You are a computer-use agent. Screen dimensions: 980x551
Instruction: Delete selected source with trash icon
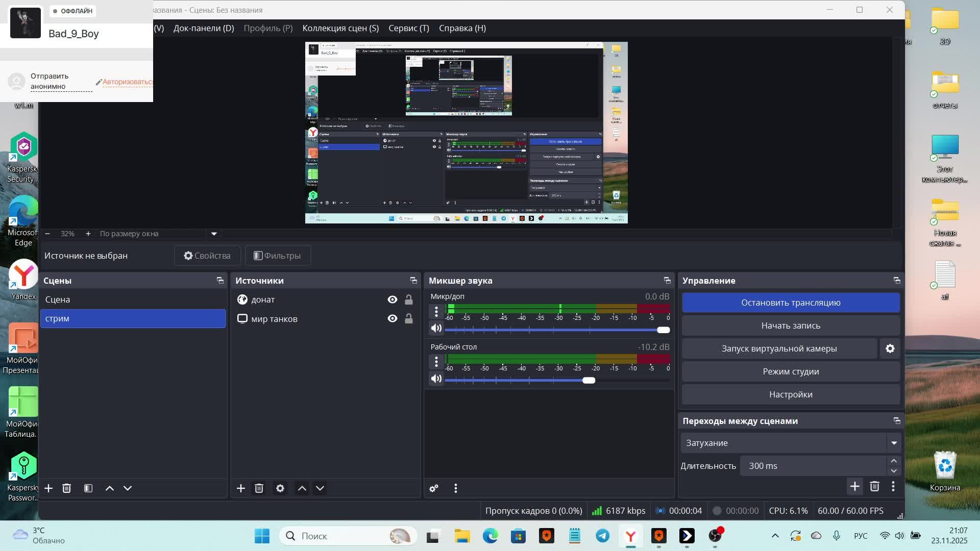pos(259,488)
